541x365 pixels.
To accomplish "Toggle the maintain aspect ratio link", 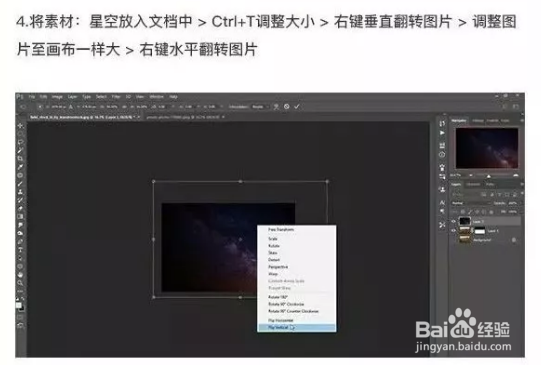I will click(125, 107).
